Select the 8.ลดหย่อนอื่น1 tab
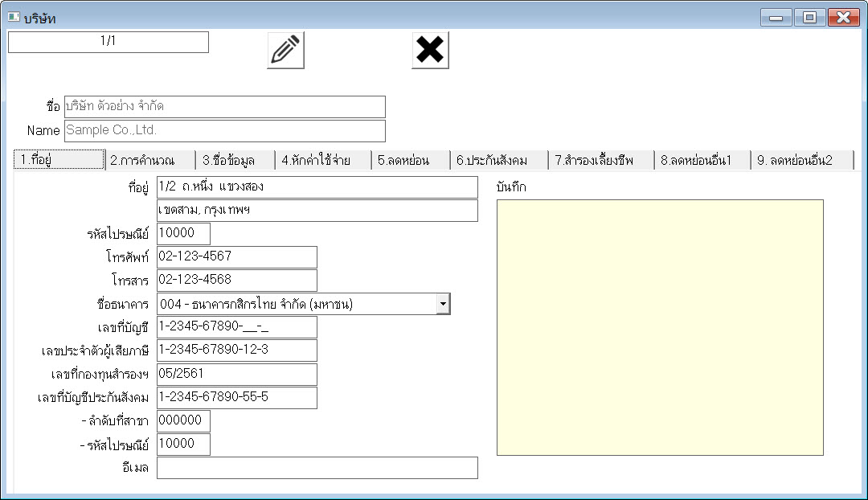Image resolution: width=868 pixels, height=500 pixels. [x=701, y=160]
